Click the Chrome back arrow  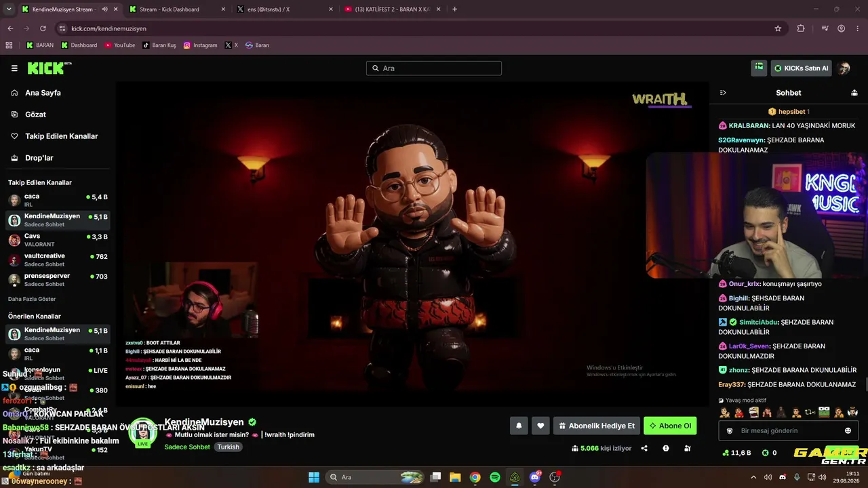point(10,28)
